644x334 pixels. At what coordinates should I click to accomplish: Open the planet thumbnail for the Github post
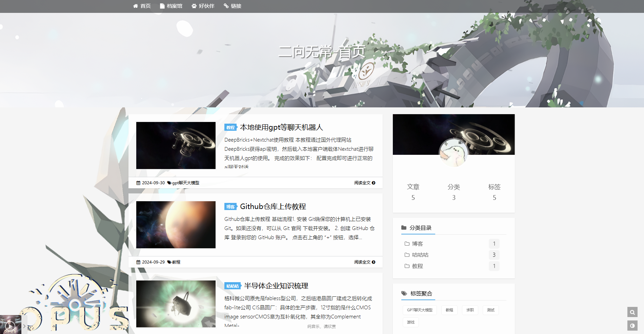176,225
